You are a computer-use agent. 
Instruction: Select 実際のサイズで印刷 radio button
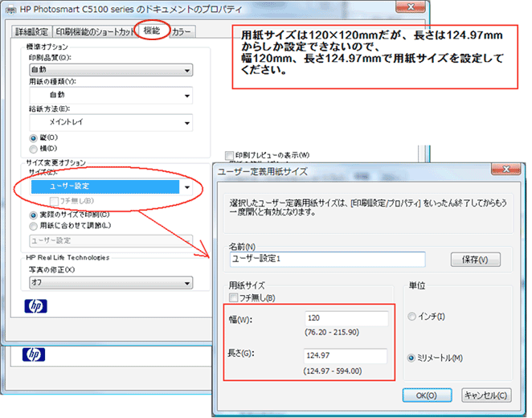pyautogui.click(x=33, y=215)
